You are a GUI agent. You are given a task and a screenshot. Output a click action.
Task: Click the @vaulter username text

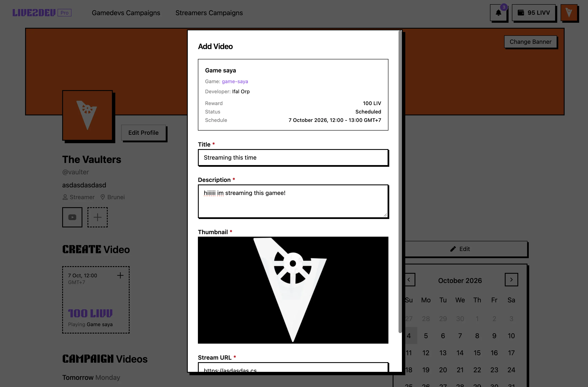tap(76, 172)
